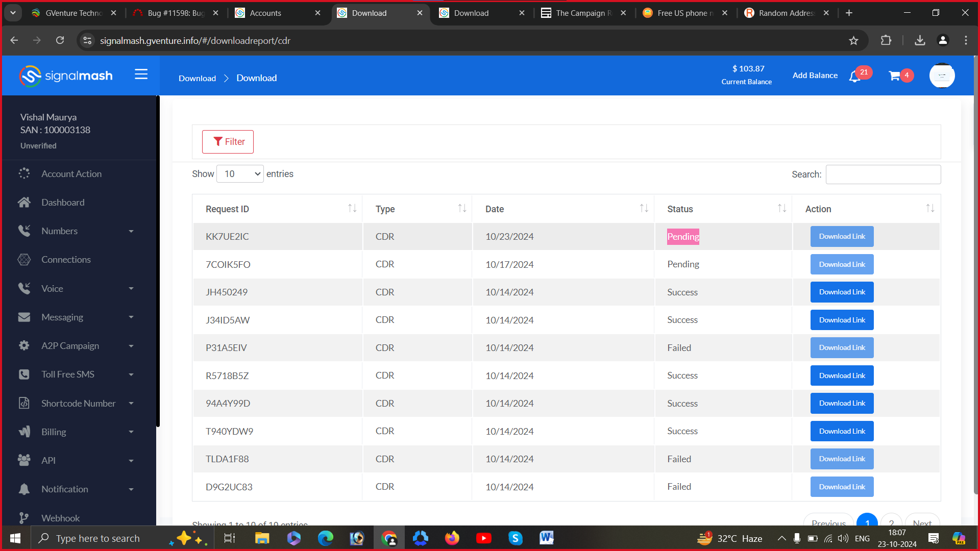Open the Webhook sidebar item
Screen dimensions: 980x551
[60, 518]
